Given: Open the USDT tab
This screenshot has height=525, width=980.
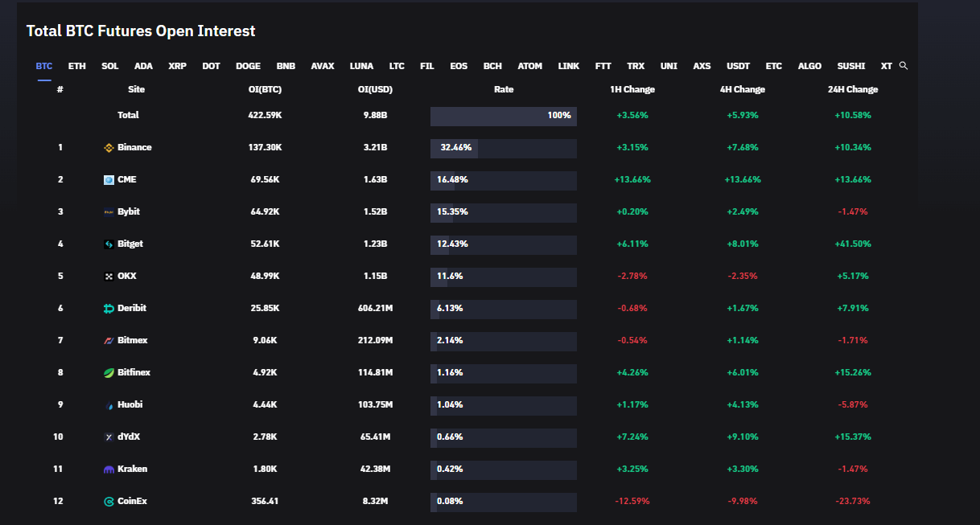Looking at the screenshot, I should (738, 65).
